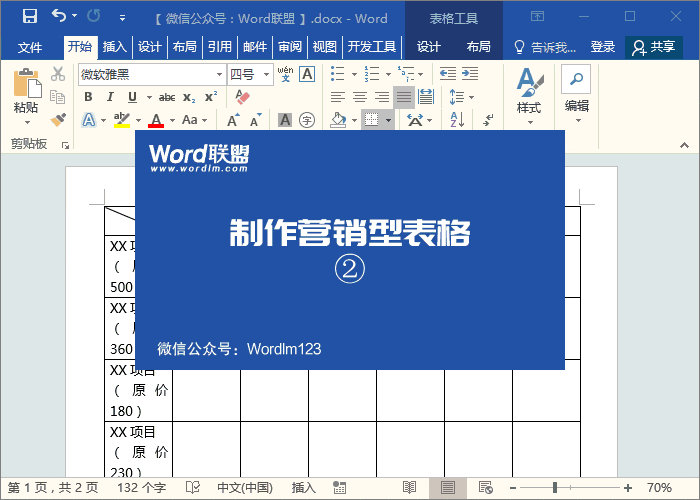Click the shading paint bucket icon
The height and width of the screenshot is (500, 700).
[338, 120]
